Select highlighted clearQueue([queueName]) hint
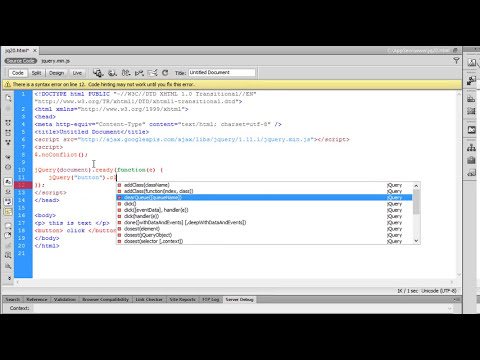Viewport: 480px width, 360px height. click(264, 197)
